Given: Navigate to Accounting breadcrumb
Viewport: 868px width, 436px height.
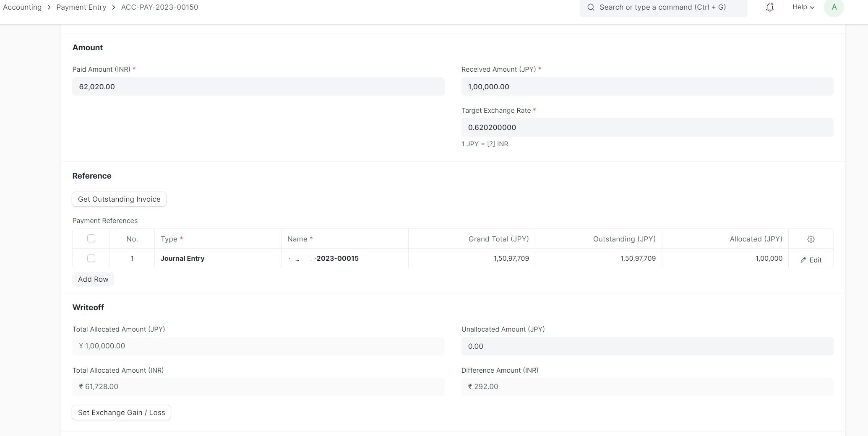Looking at the screenshot, I should point(22,7).
